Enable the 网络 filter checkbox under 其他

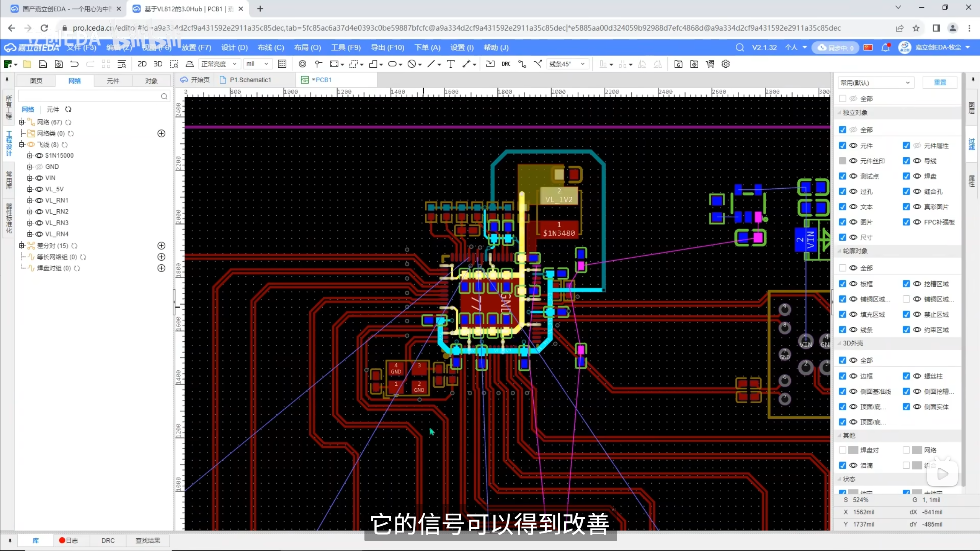[x=906, y=450]
